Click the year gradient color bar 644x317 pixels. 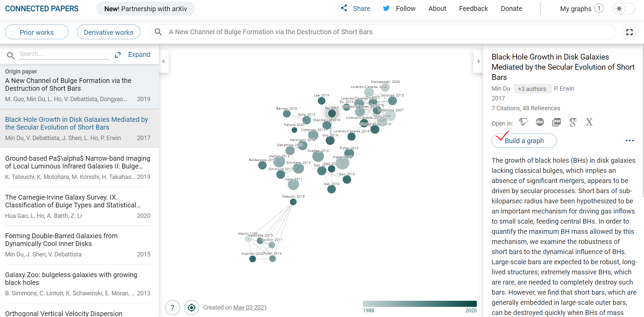click(x=420, y=304)
